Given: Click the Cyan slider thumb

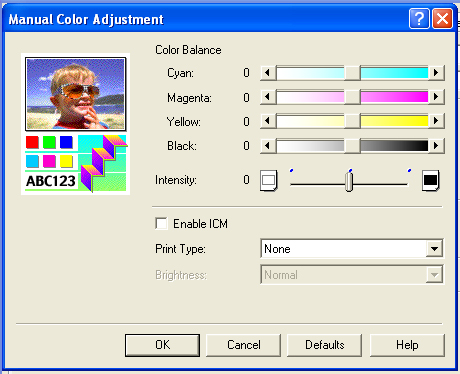Looking at the screenshot, I should pyautogui.click(x=352, y=73).
